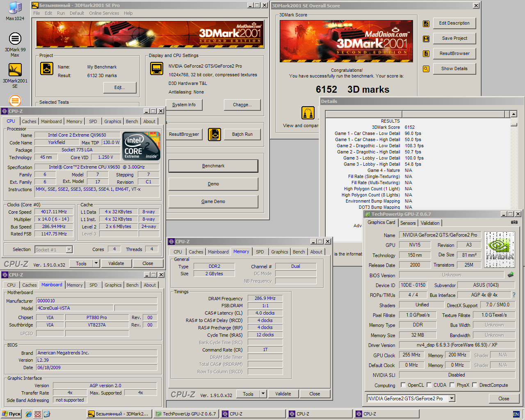Click Close in the GPU-Z window
The width and height of the screenshot is (525, 420).
pos(504,399)
